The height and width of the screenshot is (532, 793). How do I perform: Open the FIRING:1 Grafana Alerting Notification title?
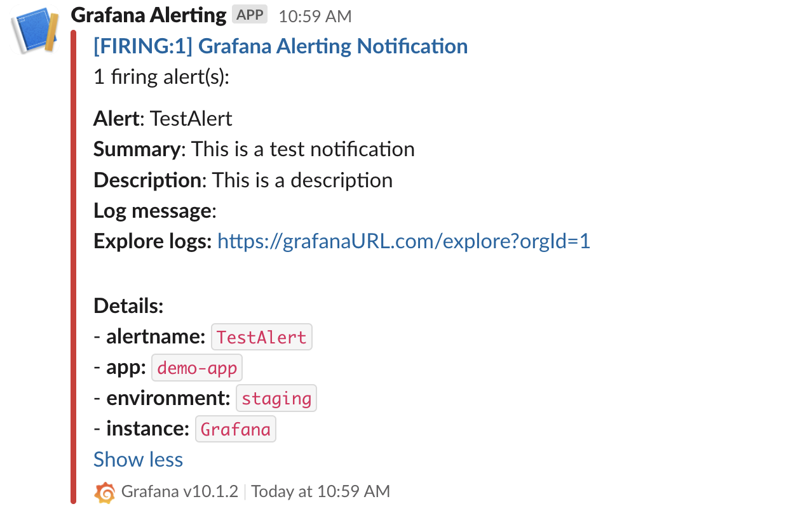coord(280,46)
